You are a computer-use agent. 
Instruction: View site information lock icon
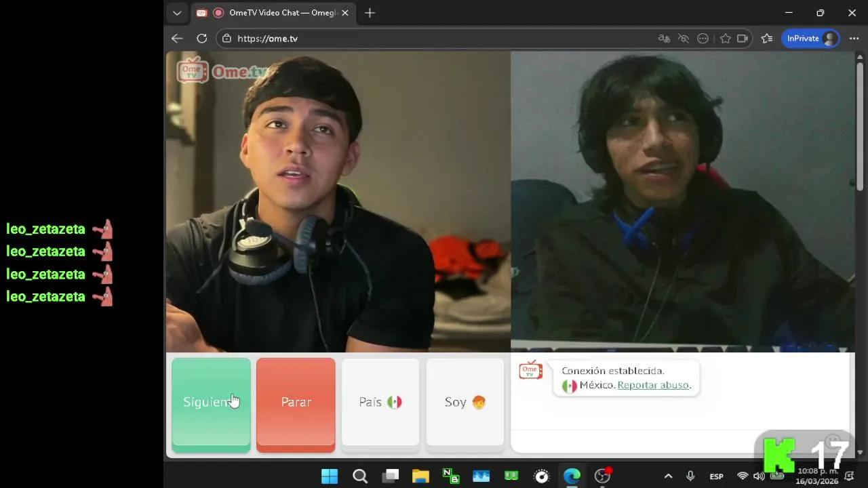pyautogui.click(x=227, y=39)
